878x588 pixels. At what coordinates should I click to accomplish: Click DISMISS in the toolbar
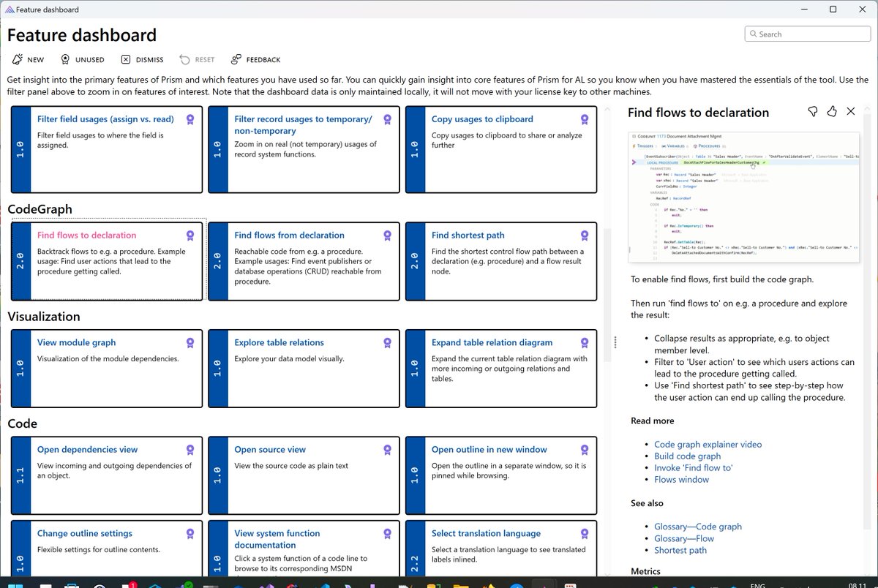[141, 59]
